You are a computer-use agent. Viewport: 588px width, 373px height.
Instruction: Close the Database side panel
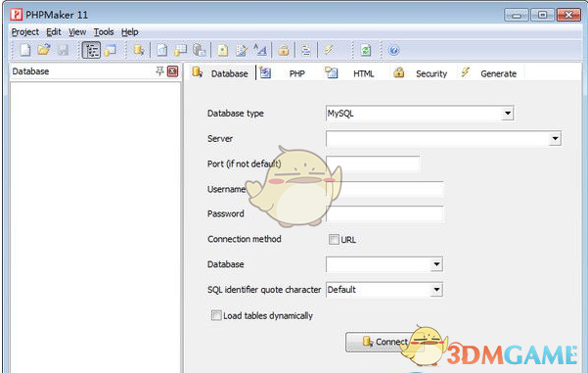[x=172, y=70]
